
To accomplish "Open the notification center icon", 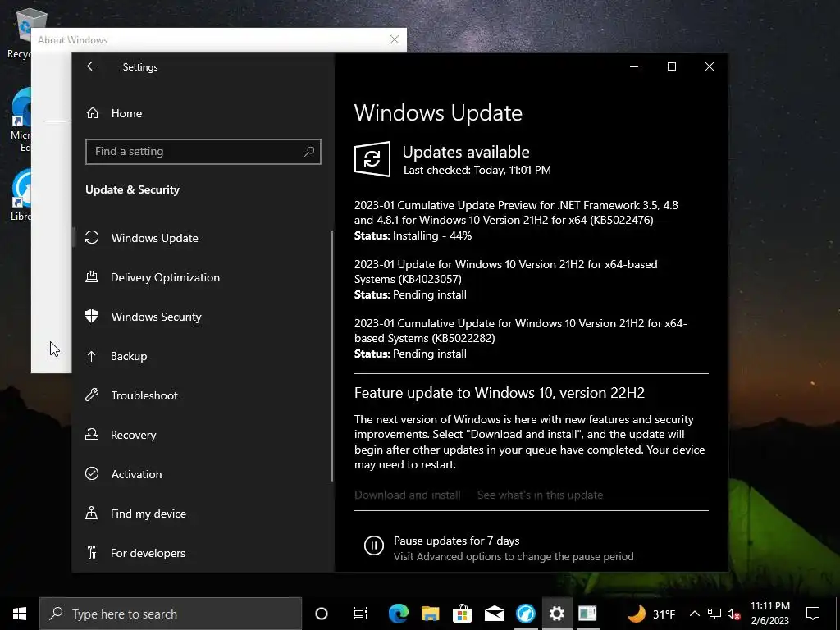I will [813, 614].
